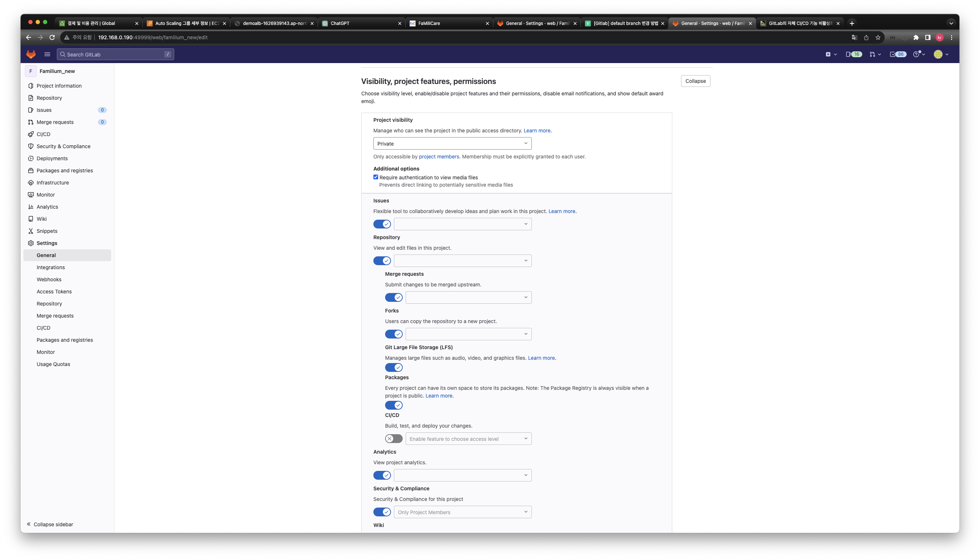The width and height of the screenshot is (980, 560).
Task: Open merge requests icon in top bar
Action: pyautogui.click(x=875, y=54)
